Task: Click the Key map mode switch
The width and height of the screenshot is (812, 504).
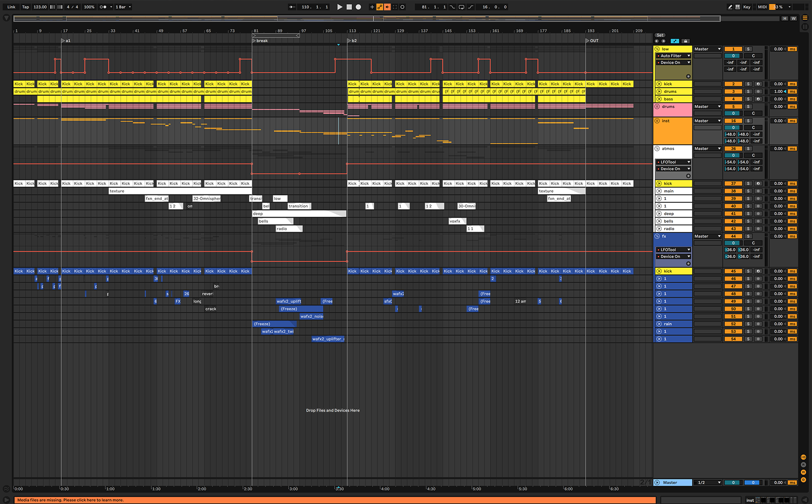Action: pyautogui.click(x=747, y=7)
